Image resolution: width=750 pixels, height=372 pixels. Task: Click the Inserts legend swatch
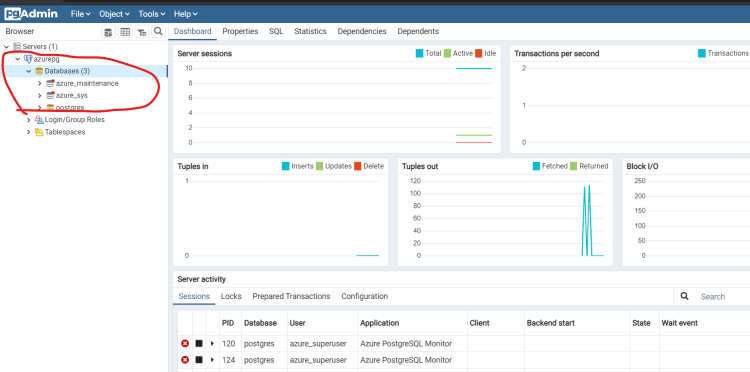(286, 166)
